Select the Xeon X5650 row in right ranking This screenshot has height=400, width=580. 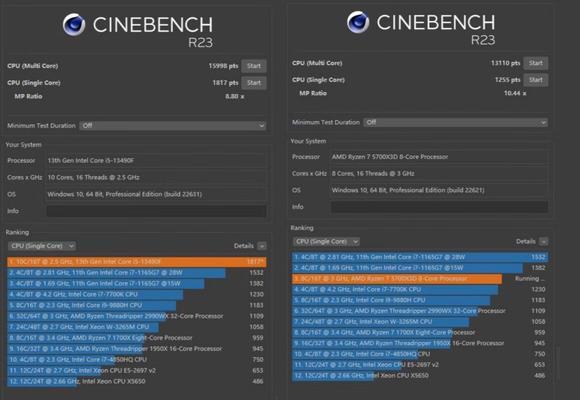pos(420,376)
